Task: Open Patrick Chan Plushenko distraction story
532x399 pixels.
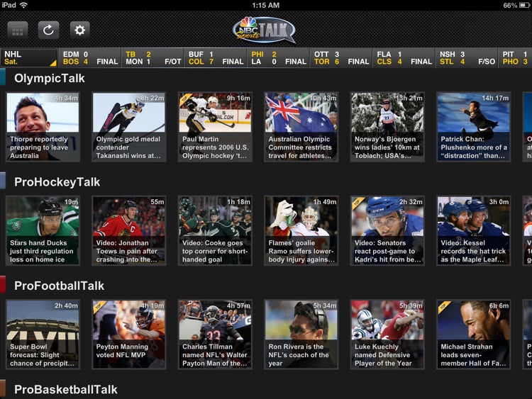Action: point(474,127)
